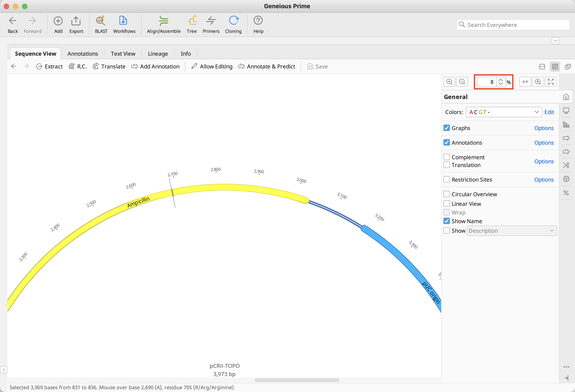Click the zoom out magnifier icon
The width and height of the screenshot is (575, 392).
coord(462,82)
